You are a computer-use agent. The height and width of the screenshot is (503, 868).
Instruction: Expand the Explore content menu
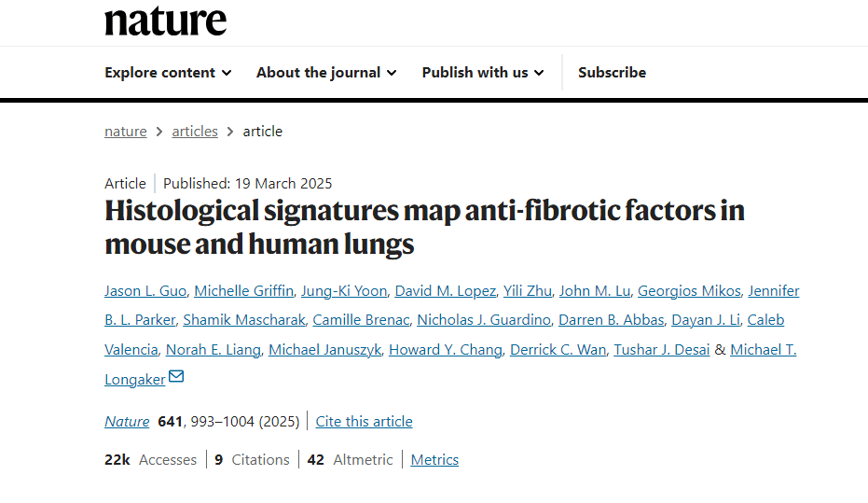tap(168, 73)
